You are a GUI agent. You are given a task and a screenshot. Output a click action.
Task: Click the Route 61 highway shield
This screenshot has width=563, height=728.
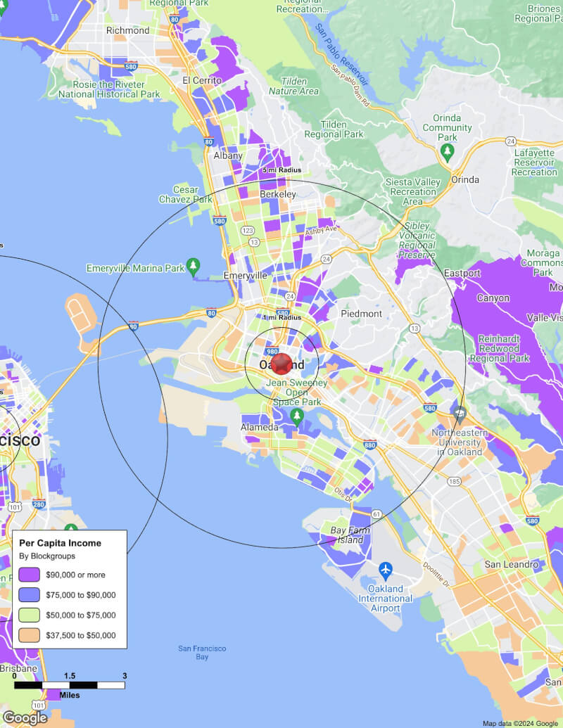(x=377, y=515)
